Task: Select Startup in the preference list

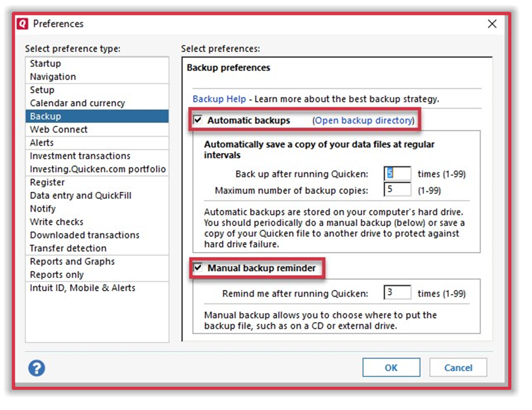Action: (x=46, y=64)
